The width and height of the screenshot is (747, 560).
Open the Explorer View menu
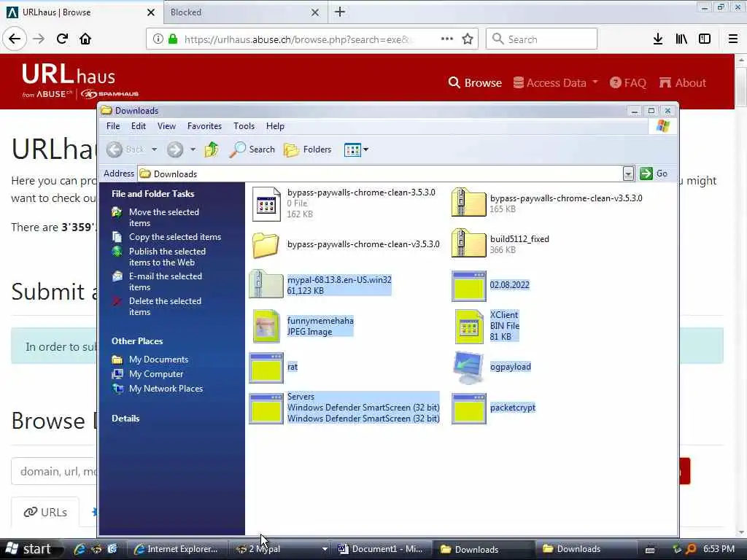click(x=166, y=126)
